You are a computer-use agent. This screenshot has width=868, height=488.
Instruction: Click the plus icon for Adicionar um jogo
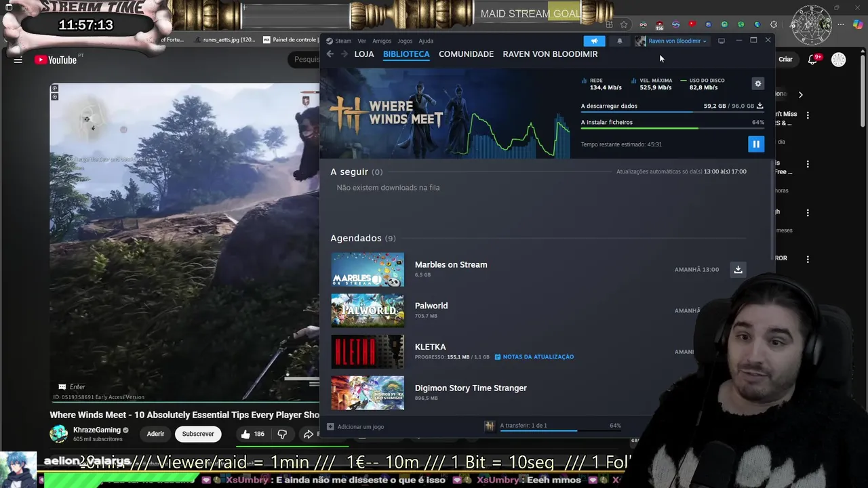coord(330,426)
